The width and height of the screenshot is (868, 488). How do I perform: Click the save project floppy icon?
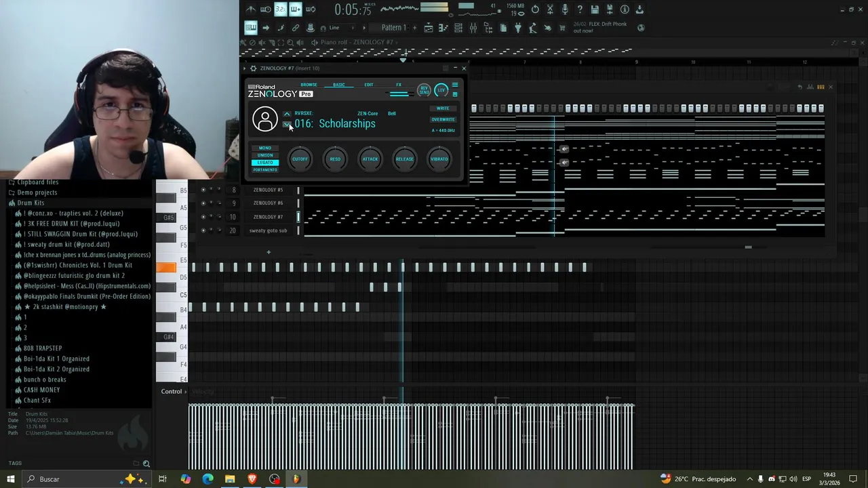(595, 9)
